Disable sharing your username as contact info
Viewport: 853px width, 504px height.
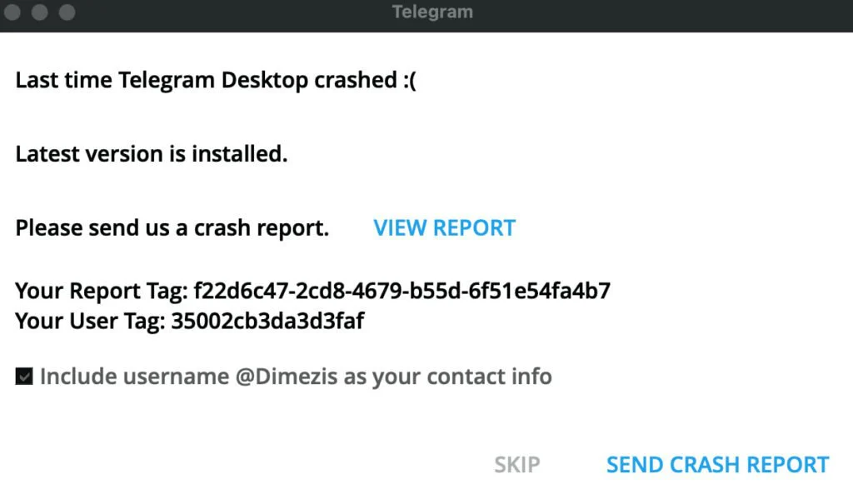[26, 377]
